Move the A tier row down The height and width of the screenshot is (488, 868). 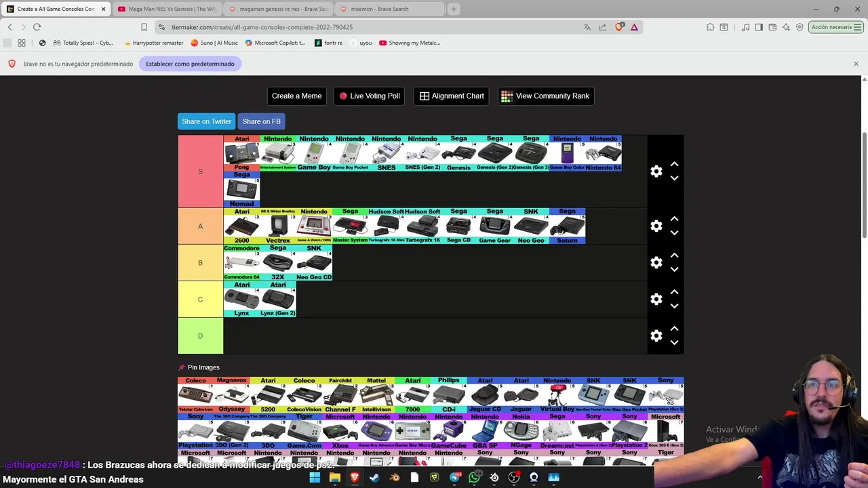pyautogui.click(x=674, y=233)
